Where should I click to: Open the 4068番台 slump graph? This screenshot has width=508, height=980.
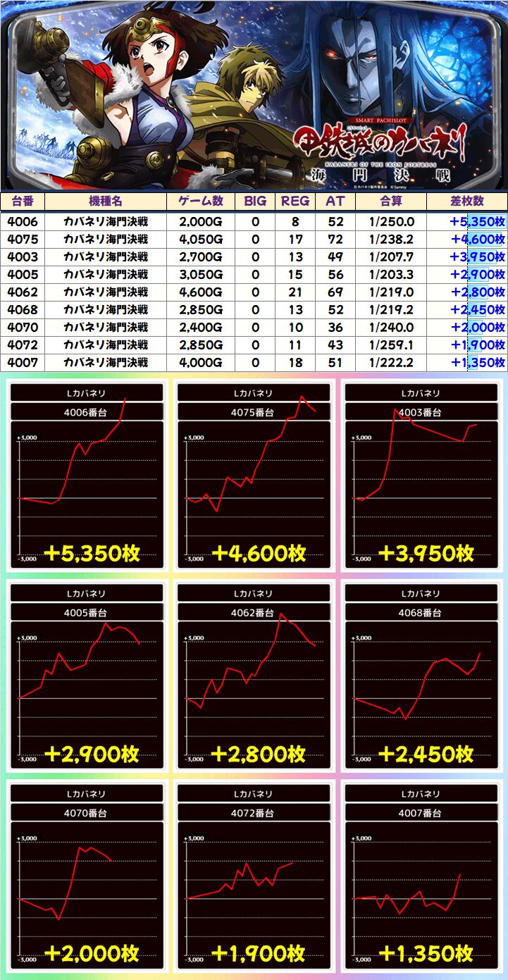(421, 676)
